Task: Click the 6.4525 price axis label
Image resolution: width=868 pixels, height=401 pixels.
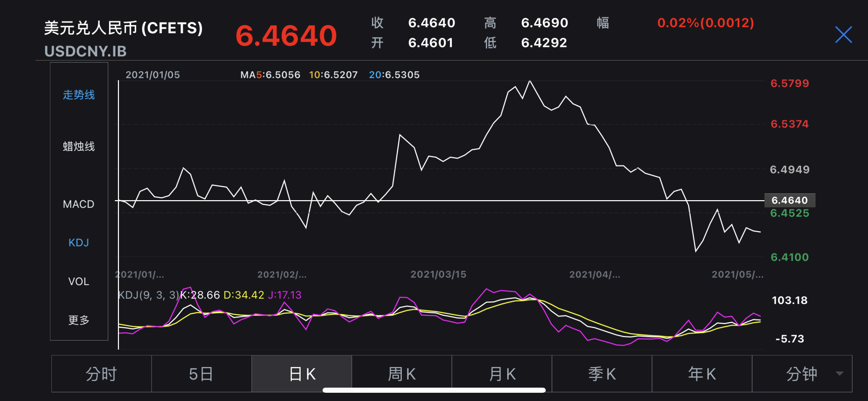Action: (790, 213)
